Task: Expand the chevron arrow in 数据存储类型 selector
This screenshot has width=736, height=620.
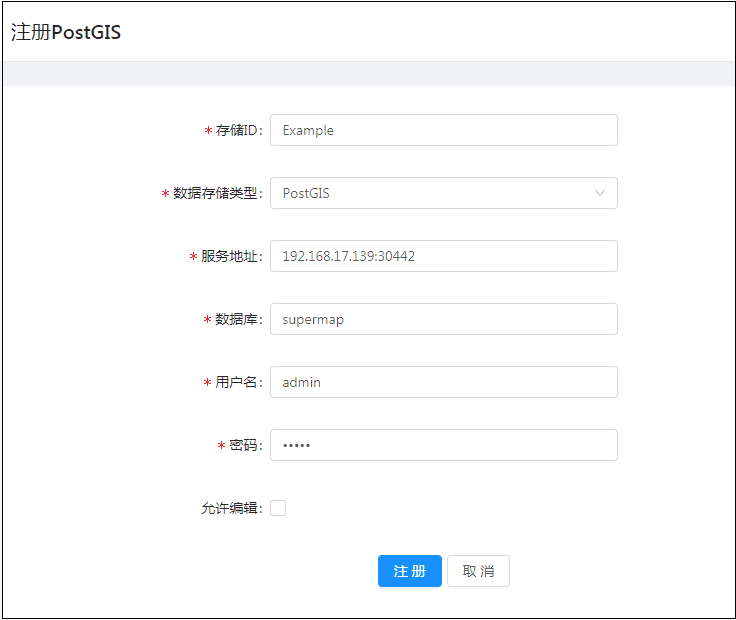Action: [x=600, y=193]
